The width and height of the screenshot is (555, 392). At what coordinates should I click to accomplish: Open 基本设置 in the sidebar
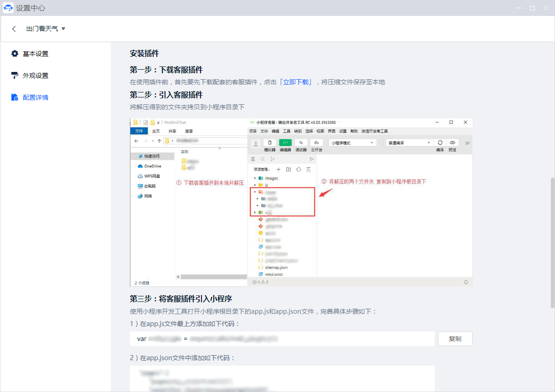tap(36, 54)
